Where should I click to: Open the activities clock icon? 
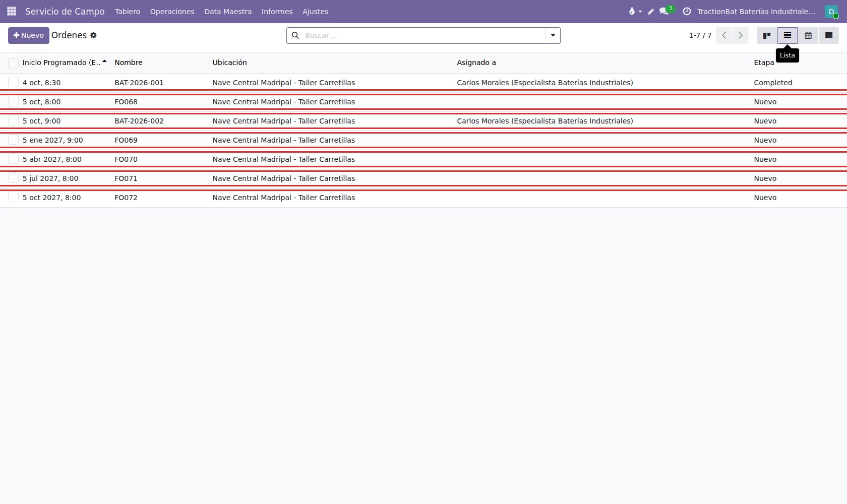[x=687, y=11]
